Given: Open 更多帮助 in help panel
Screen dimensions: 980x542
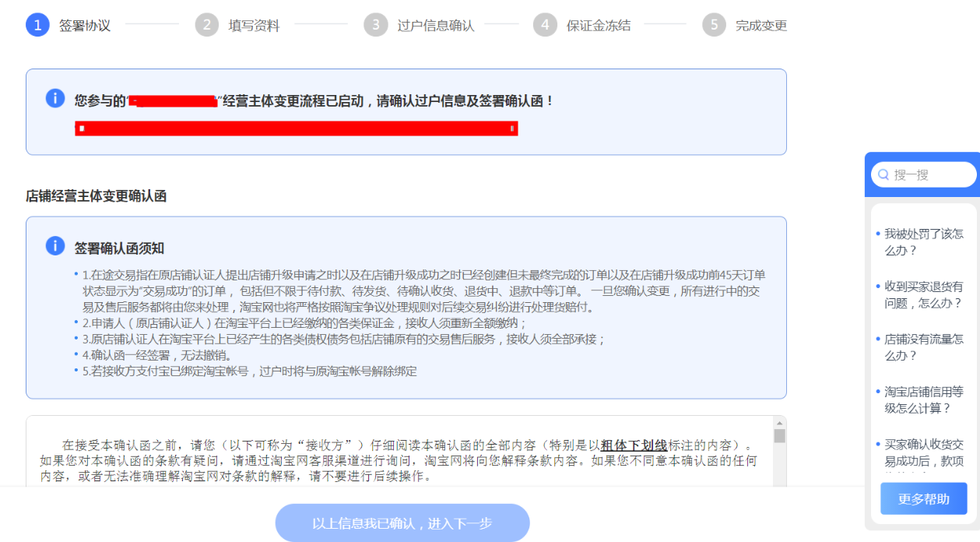Looking at the screenshot, I should click(x=923, y=499).
